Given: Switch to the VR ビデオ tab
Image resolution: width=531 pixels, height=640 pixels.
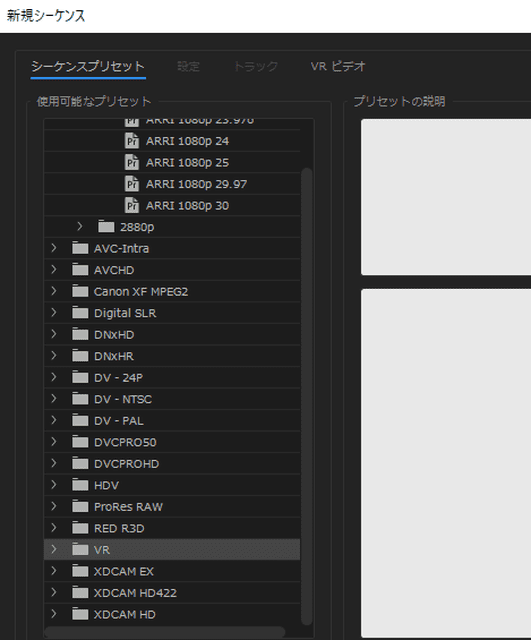Looking at the screenshot, I should pyautogui.click(x=338, y=66).
